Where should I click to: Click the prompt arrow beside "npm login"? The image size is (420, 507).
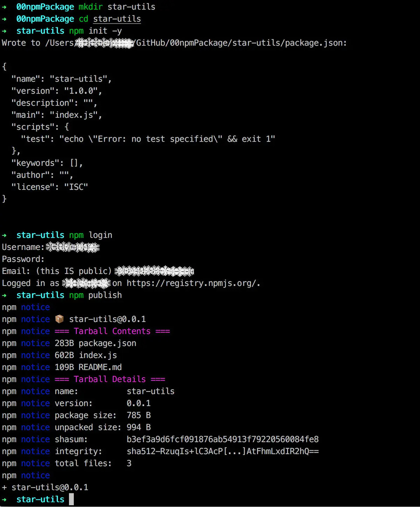5,235
